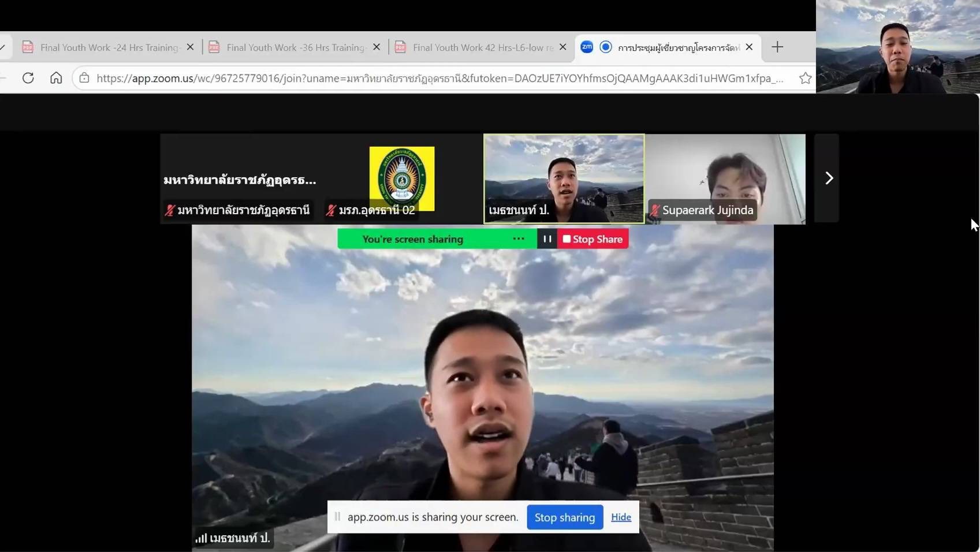The height and width of the screenshot is (552, 980).
Task: Close the Zoom meeting browser tab
Action: point(749,47)
